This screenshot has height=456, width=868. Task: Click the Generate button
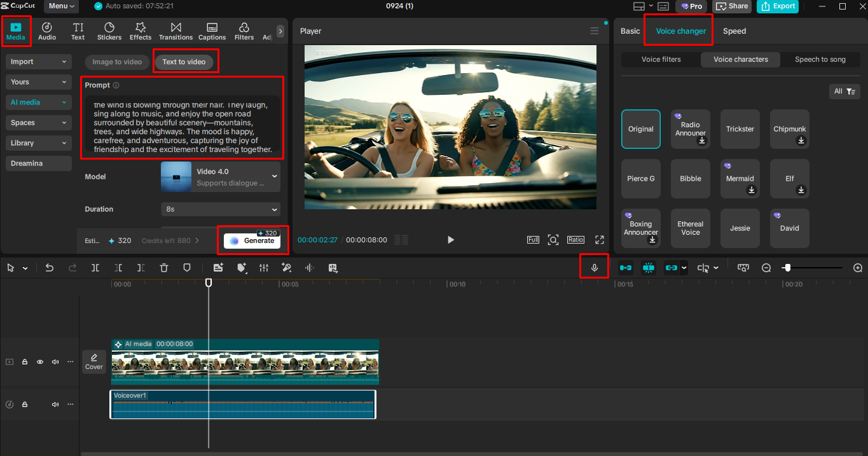[252, 241]
